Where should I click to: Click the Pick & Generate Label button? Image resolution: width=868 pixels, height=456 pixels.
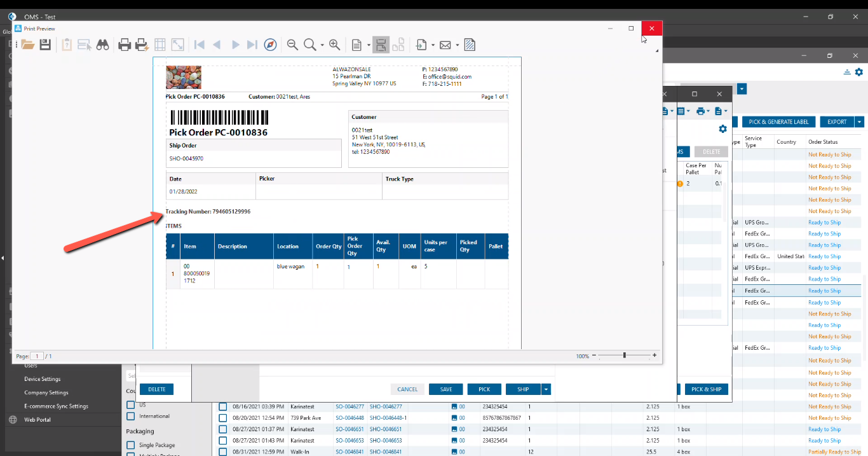(778, 121)
